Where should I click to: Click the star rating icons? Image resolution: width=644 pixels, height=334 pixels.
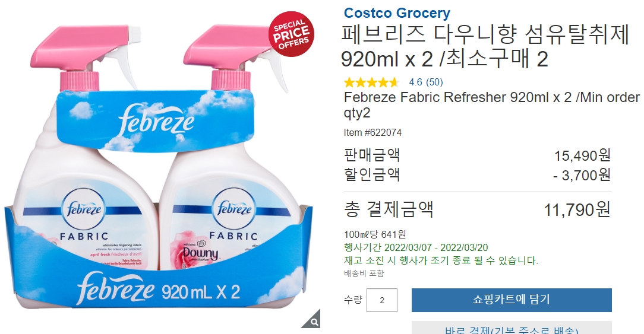point(371,82)
